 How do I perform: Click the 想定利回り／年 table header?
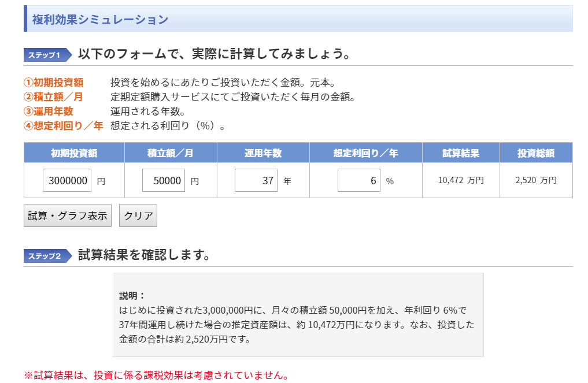366,153
